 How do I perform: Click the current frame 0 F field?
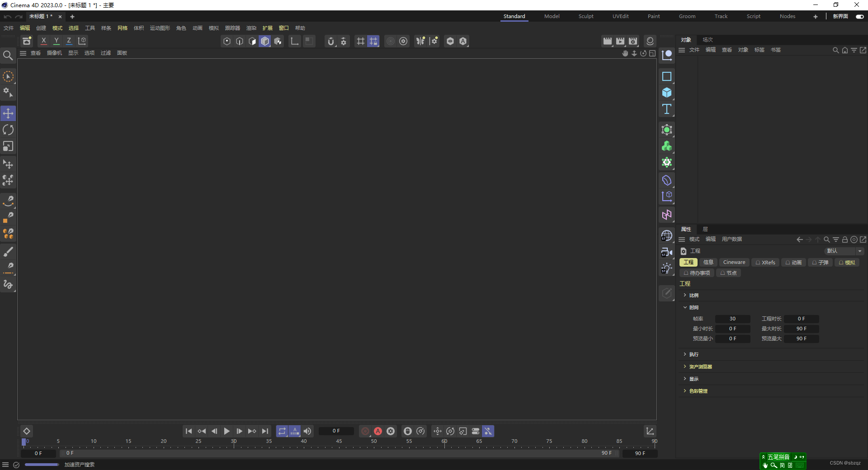[336, 431]
